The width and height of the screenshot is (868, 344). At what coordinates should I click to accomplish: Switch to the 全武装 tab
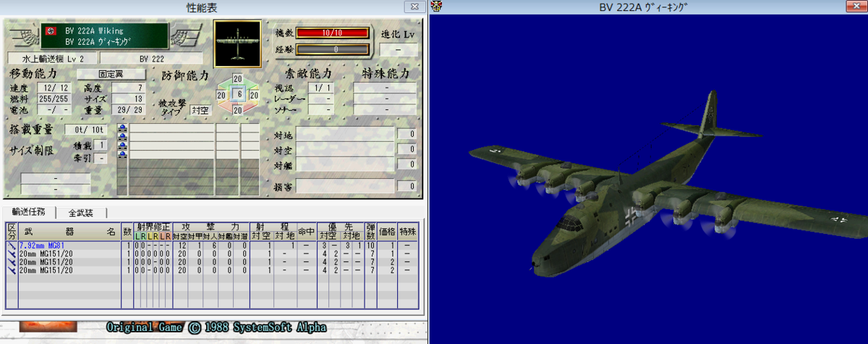click(82, 213)
